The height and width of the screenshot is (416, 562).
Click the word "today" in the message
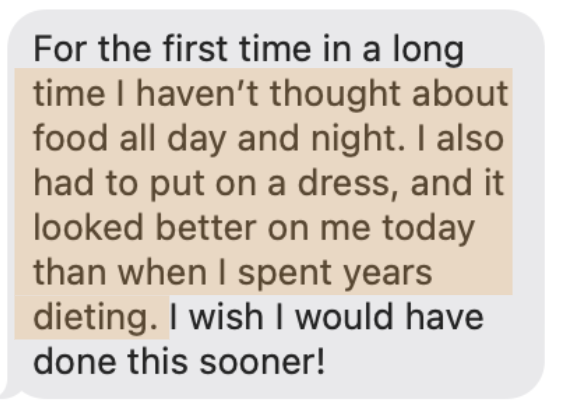pyautogui.click(x=428, y=229)
